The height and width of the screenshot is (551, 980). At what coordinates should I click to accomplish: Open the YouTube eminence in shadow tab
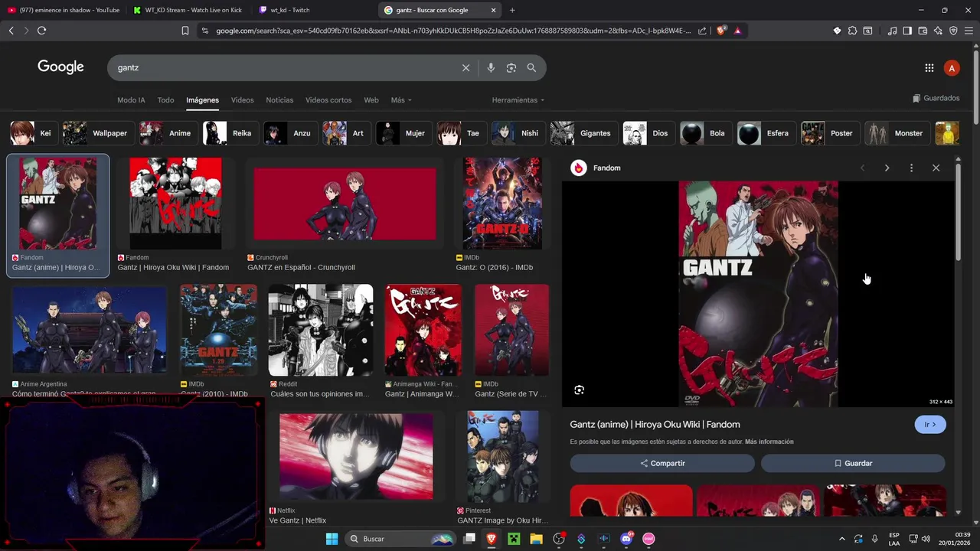(63, 10)
